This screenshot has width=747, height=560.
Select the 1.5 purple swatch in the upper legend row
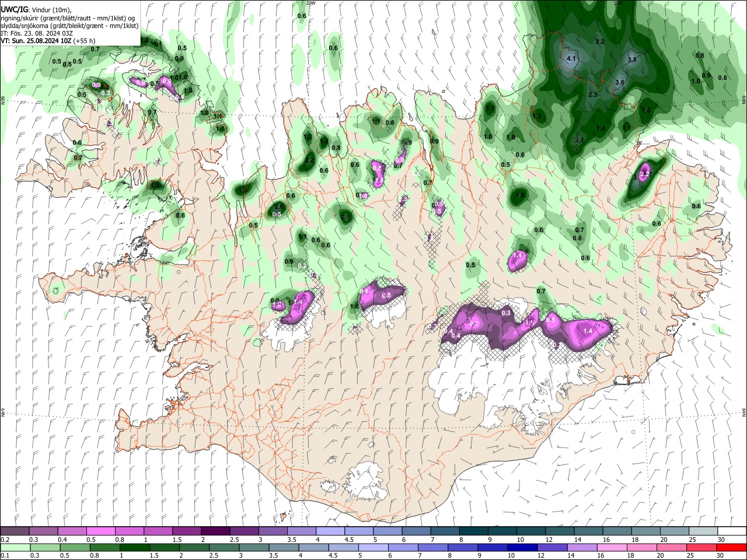click(x=187, y=531)
